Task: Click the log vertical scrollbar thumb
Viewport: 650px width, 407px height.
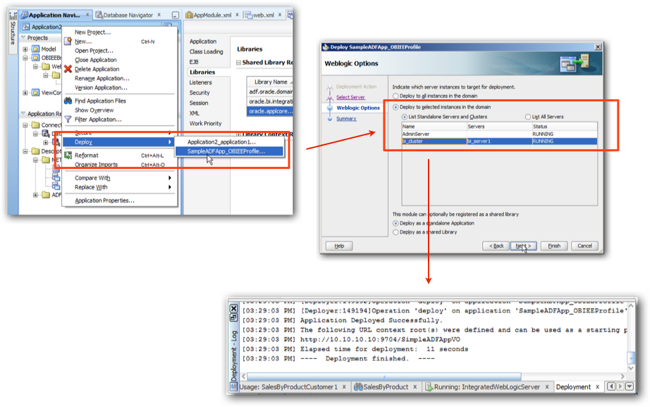Action: (x=631, y=357)
